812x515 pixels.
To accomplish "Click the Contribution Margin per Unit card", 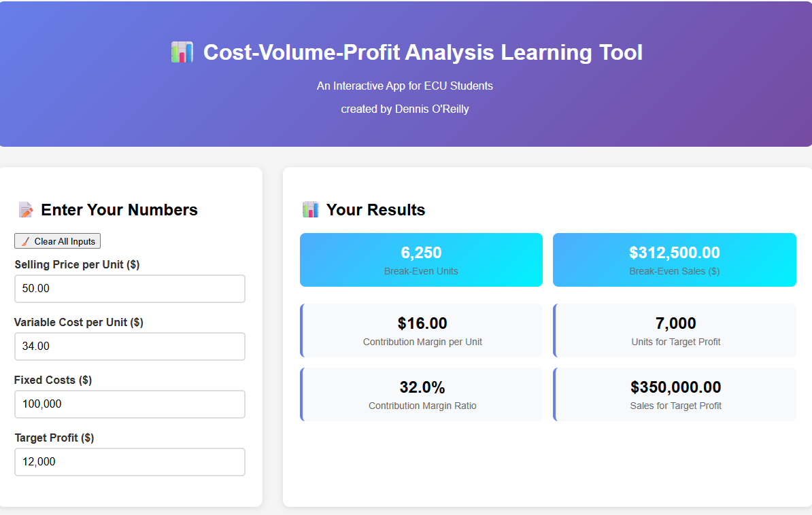I will click(421, 330).
